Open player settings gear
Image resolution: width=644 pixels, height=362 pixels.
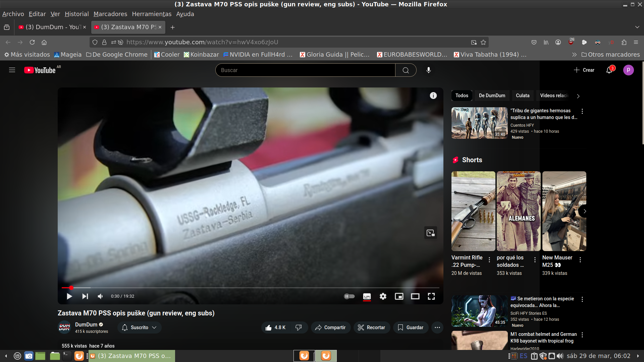(x=383, y=296)
